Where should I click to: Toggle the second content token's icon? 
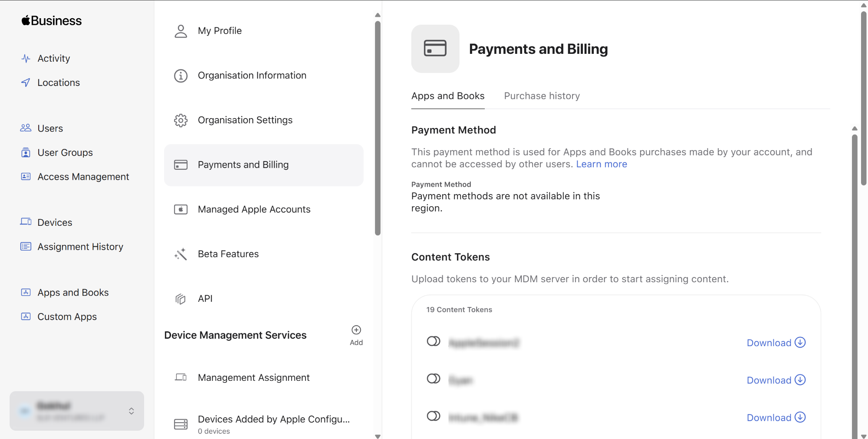434,379
